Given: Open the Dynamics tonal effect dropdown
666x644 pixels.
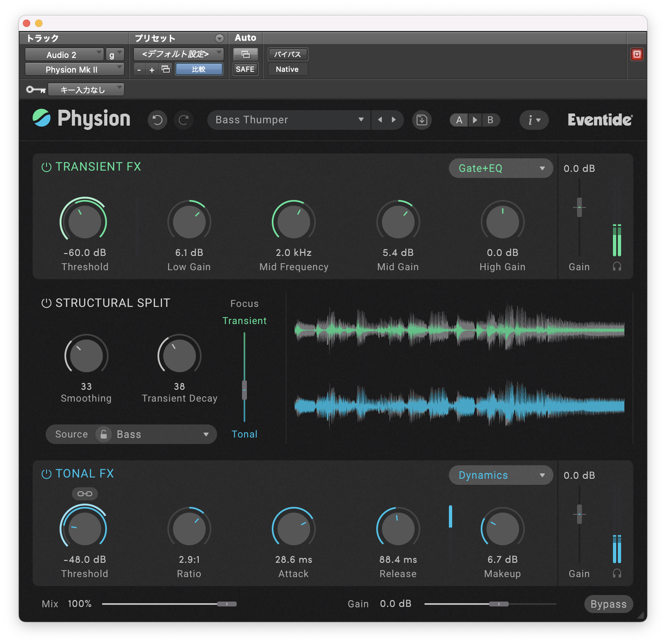Looking at the screenshot, I should [x=501, y=475].
